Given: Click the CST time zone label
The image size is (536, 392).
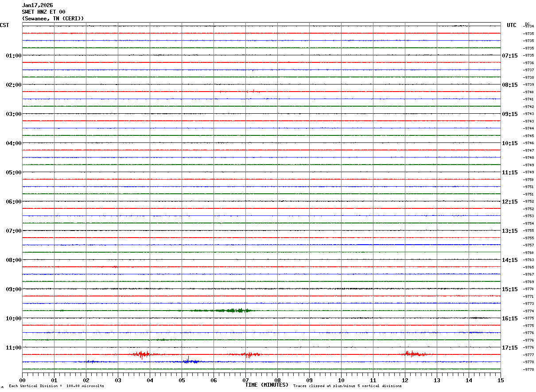Looking at the screenshot, I should click(4, 25).
